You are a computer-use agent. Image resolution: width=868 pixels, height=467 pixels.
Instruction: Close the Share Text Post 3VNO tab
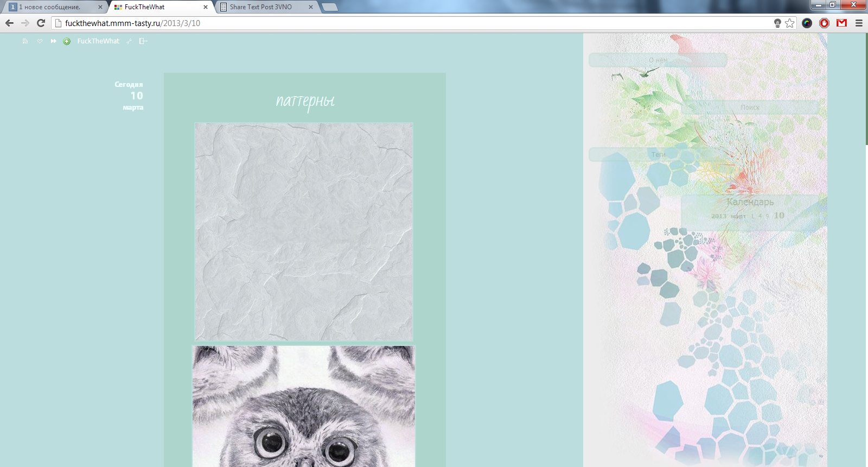point(311,7)
